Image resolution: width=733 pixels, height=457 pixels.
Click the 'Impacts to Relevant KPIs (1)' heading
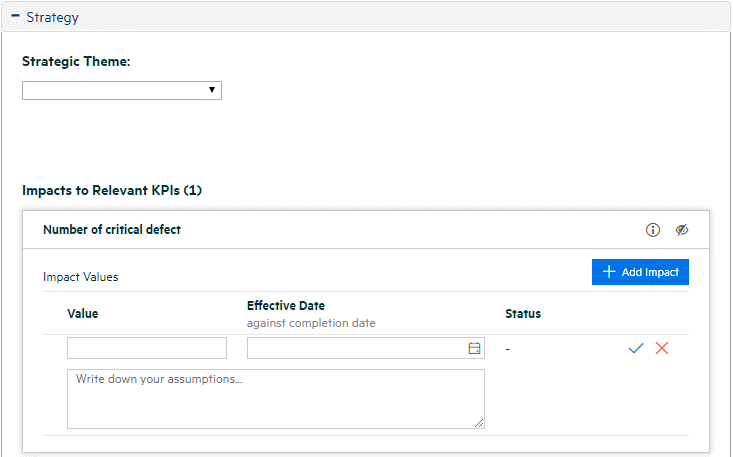click(112, 191)
